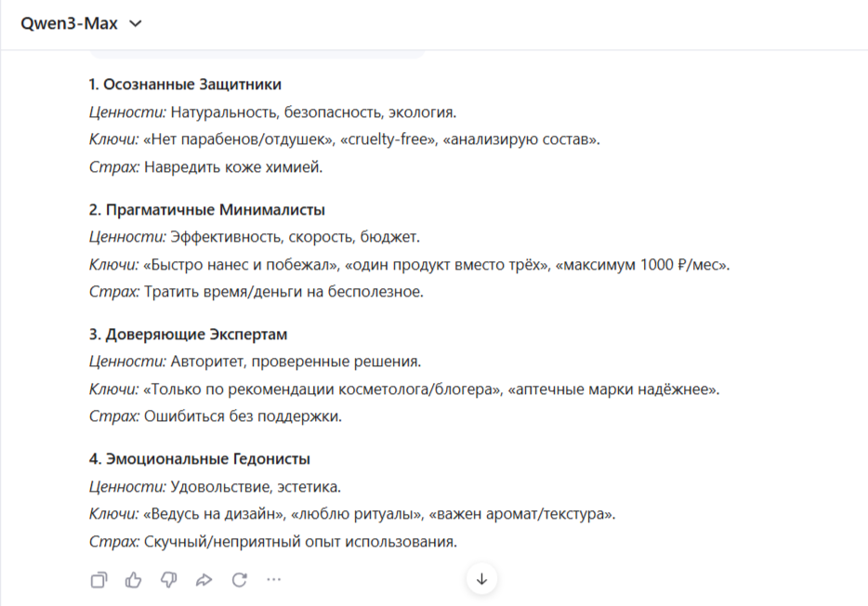Click the text "Ошибиться без поддержки"
This screenshot has width=868, height=606.
tap(243, 416)
